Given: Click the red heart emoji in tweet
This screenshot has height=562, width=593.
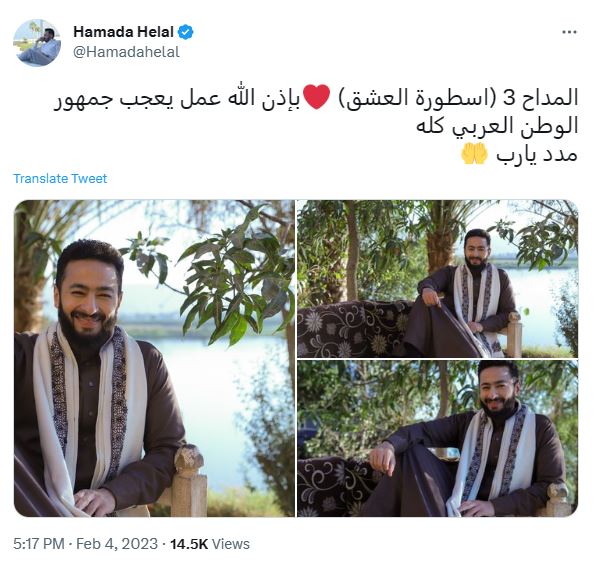Looking at the screenshot, I should [x=317, y=97].
